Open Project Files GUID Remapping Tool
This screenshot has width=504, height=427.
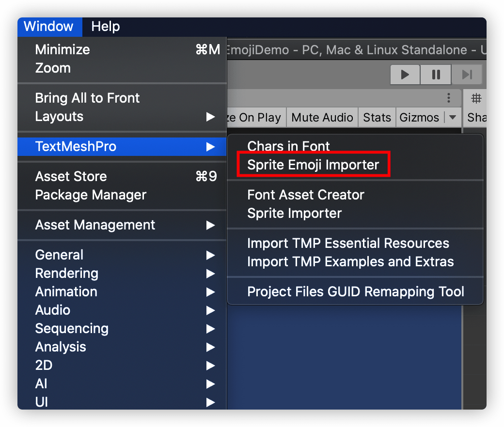pyautogui.click(x=355, y=291)
